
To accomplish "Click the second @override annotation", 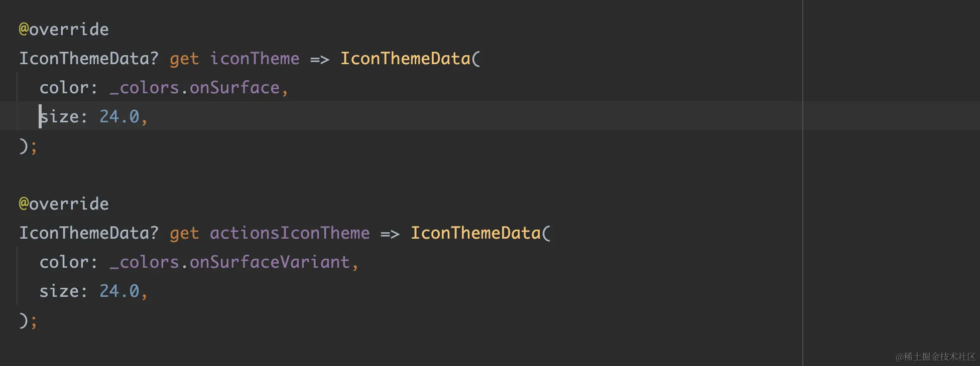I will (64, 204).
